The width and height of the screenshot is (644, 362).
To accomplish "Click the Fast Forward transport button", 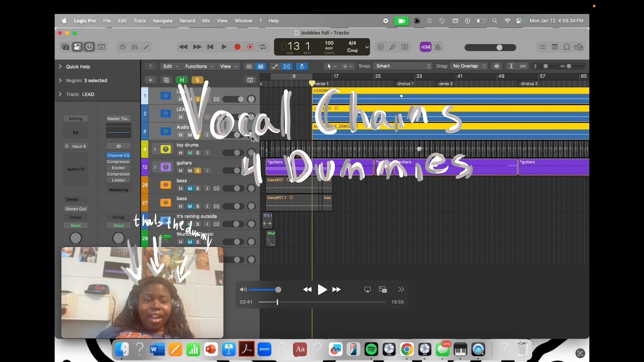I will [197, 47].
